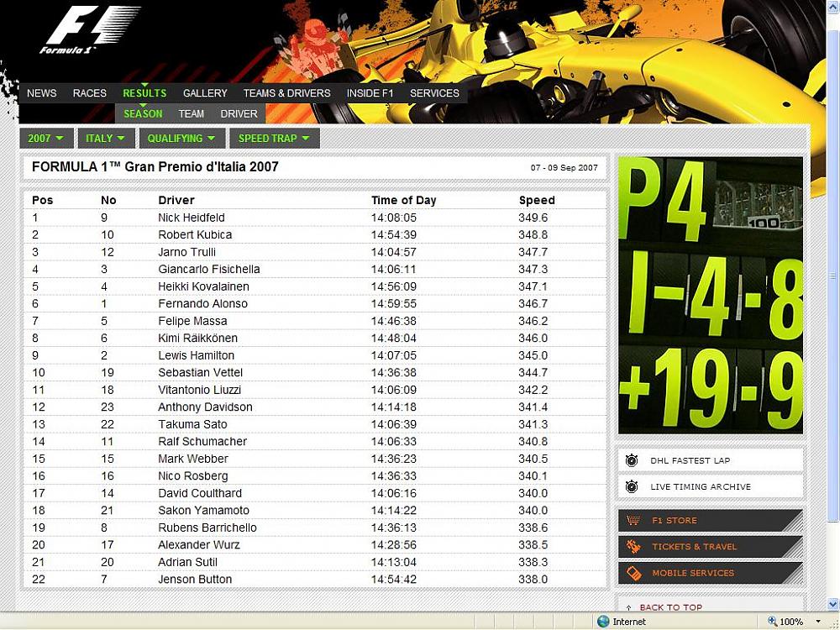
Task: Open the ITALY race dropdown
Action: (x=106, y=139)
